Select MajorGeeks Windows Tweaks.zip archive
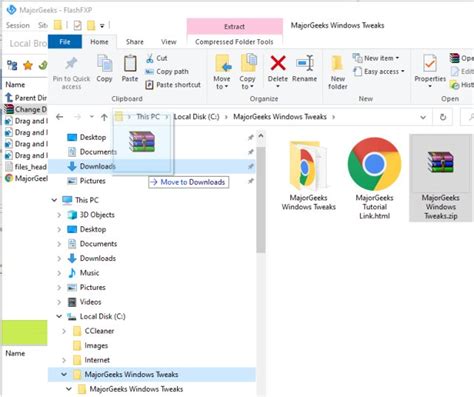Image resolution: width=474 pixels, height=397 pixels. pos(440,178)
